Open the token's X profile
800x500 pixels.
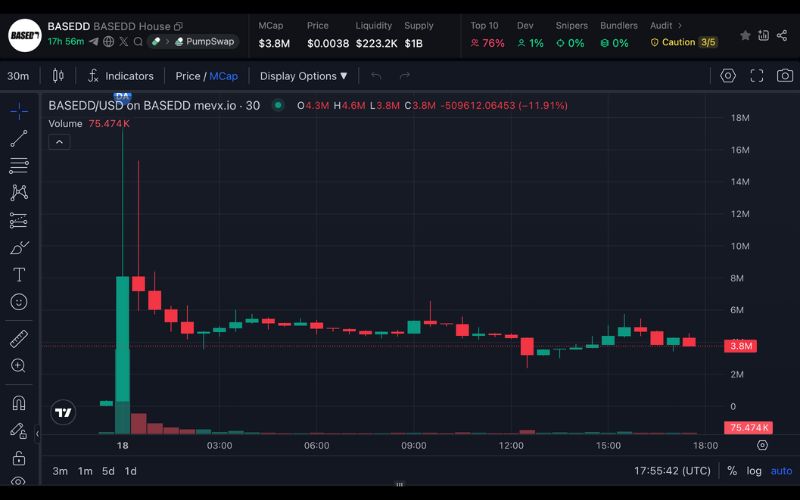[x=123, y=42]
